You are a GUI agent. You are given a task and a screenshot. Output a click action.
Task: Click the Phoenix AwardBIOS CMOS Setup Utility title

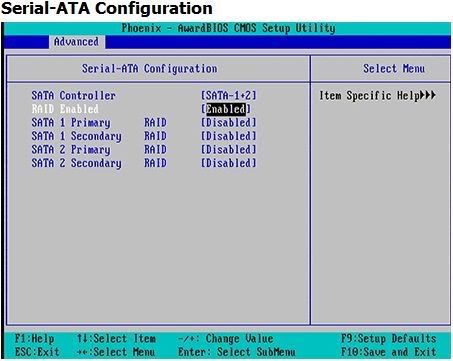pyautogui.click(x=228, y=28)
